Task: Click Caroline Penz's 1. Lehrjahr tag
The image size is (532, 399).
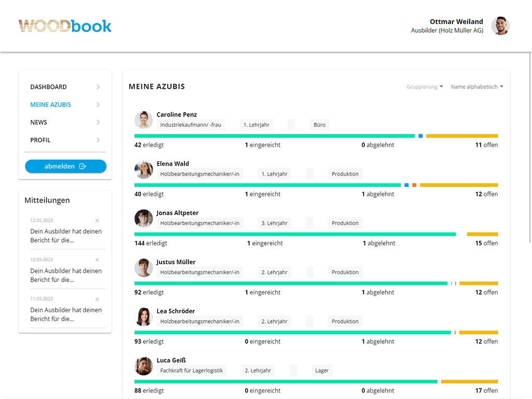Action: click(257, 125)
